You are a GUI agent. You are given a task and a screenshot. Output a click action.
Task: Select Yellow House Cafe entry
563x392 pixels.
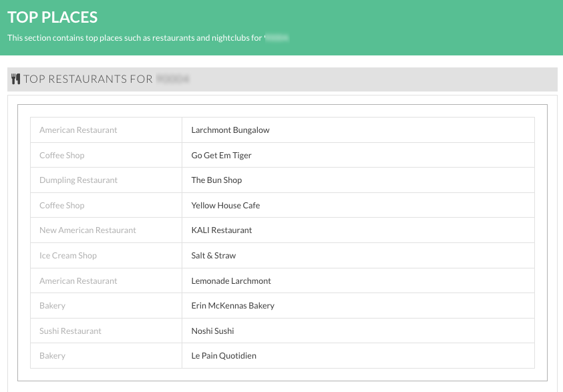[x=226, y=205]
